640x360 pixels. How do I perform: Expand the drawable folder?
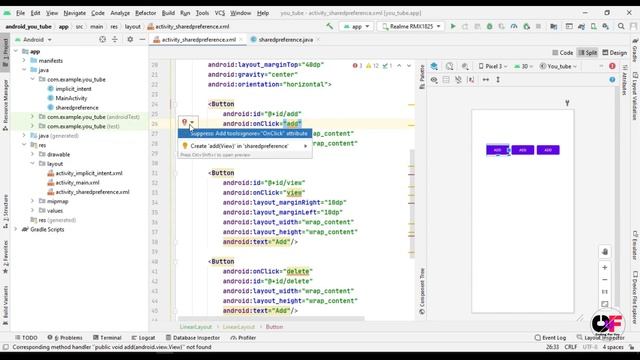click(32, 154)
